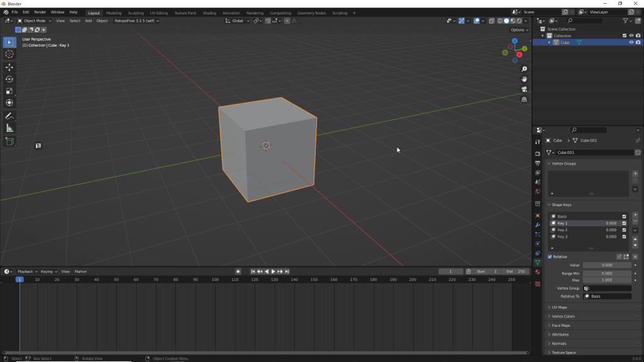
Task: Open the Outliner filter funnel icon
Action: (625, 21)
